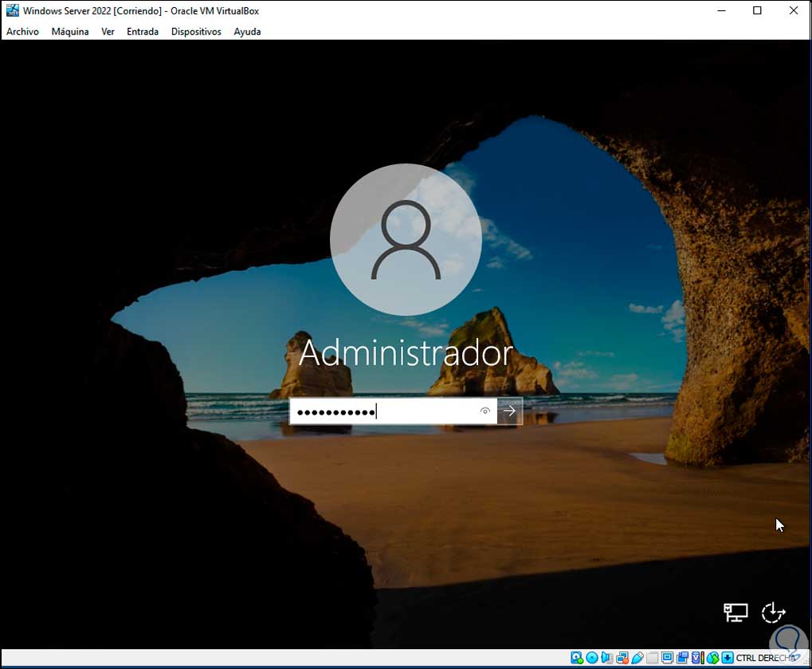This screenshot has width=812, height=669.
Task: Click the Administrador account name
Action: [406, 353]
